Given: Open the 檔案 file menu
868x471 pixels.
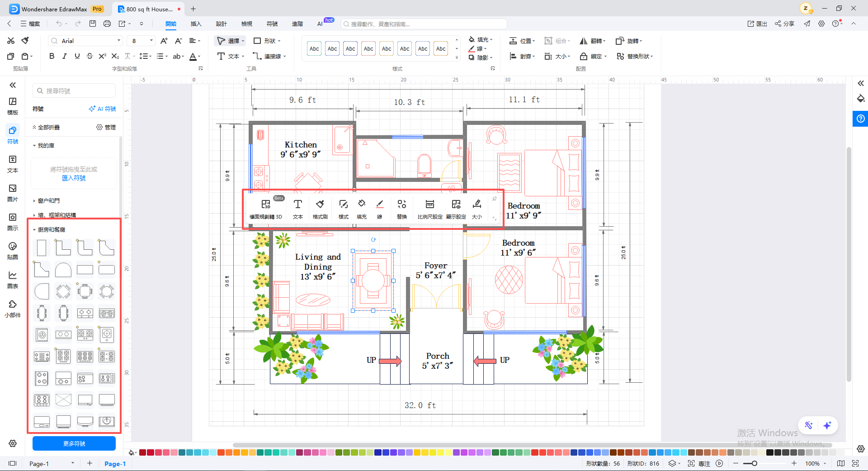Looking at the screenshot, I should 30,24.
